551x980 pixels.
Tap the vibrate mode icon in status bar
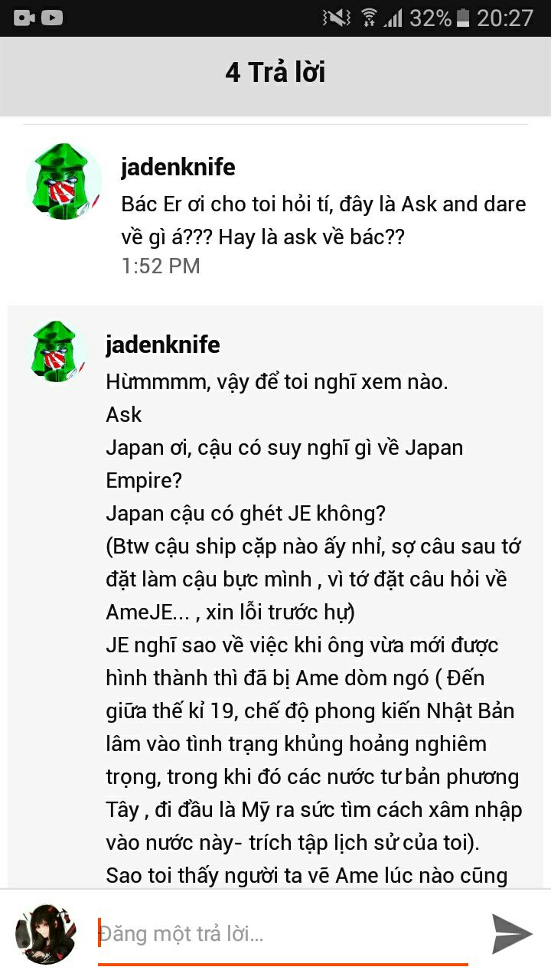[x=337, y=17]
